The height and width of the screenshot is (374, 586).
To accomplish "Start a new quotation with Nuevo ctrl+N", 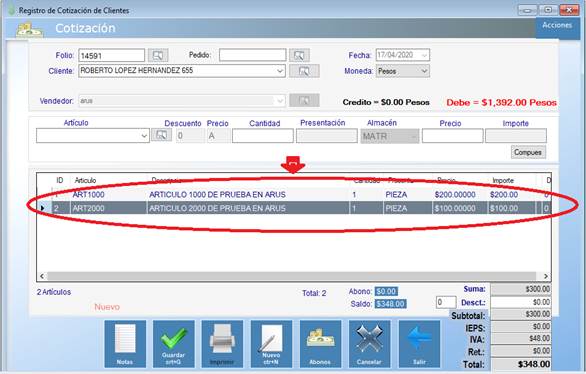I will (271, 344).
